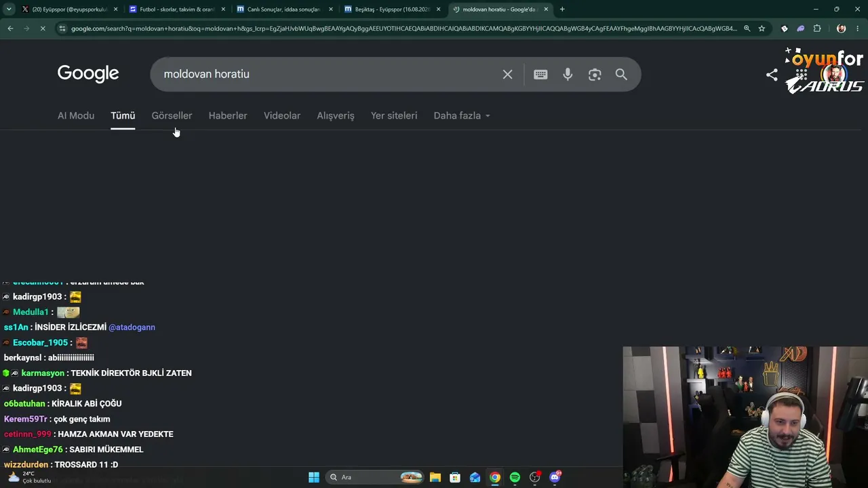Stop loading the page
The image size is (868, 488).
[42, 28]
